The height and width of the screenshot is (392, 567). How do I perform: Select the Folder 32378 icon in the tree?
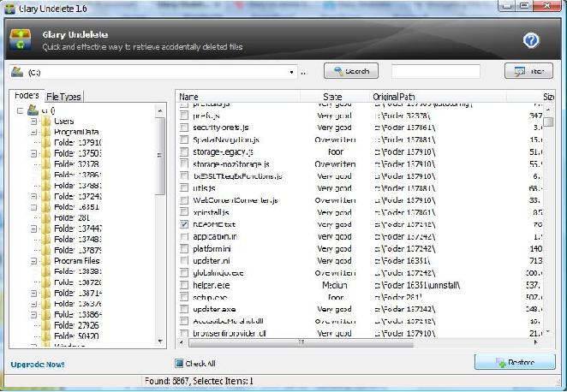coord(46,164)
